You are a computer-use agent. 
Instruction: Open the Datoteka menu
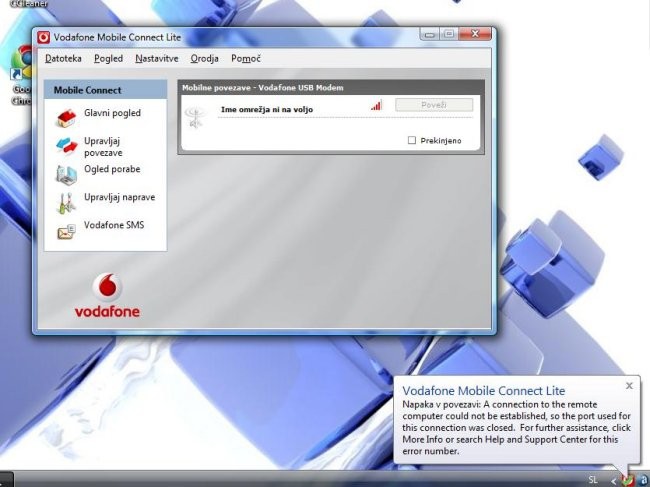(x=63, y=58)
